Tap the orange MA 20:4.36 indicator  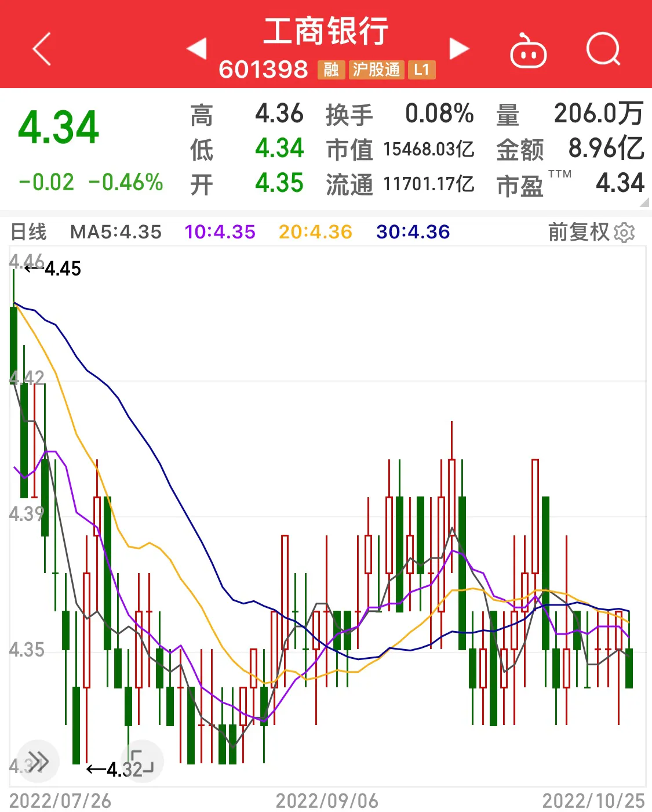(x=315, y=232)
